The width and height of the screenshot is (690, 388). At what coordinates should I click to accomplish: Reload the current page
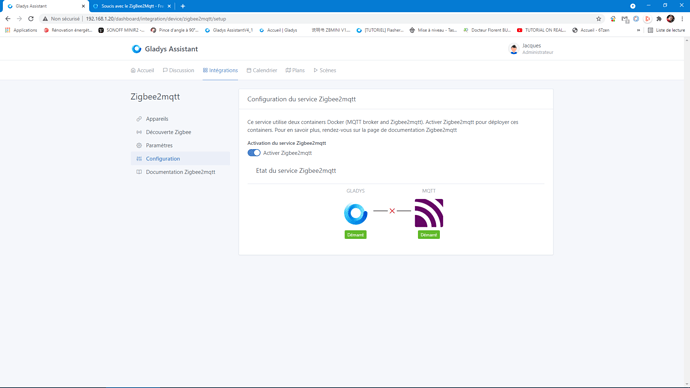(31, 19)
